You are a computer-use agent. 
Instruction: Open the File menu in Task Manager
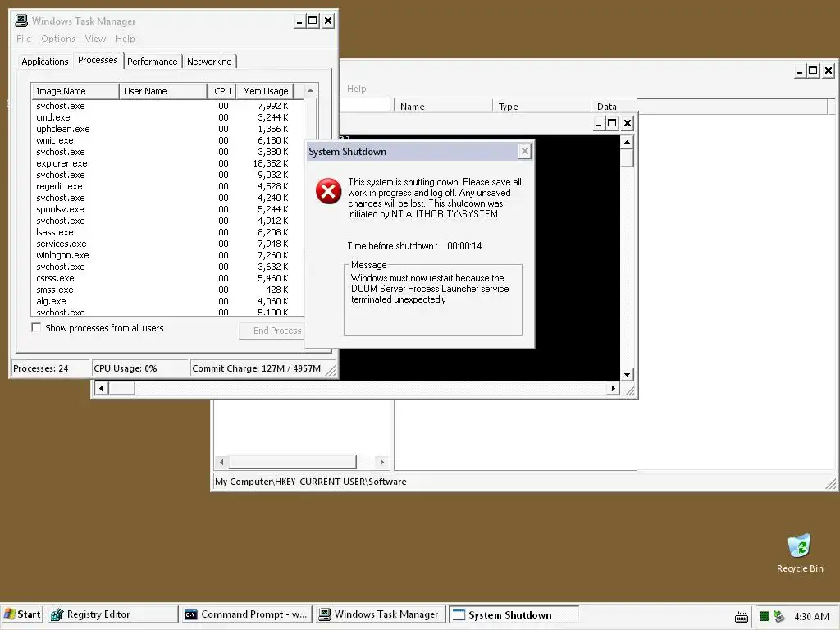pyautogui.click(x=24, y=39)
